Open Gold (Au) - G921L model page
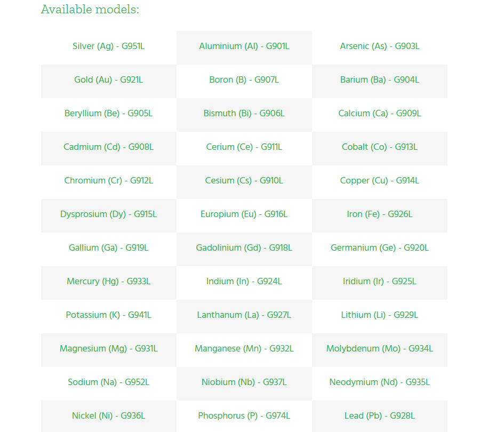 click(108, 80)
